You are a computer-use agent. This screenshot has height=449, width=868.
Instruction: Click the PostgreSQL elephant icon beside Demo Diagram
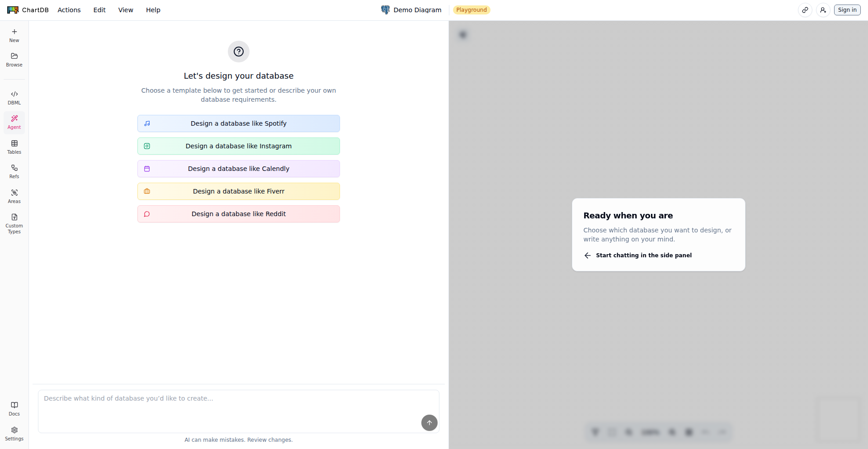[x=385, y=10]
